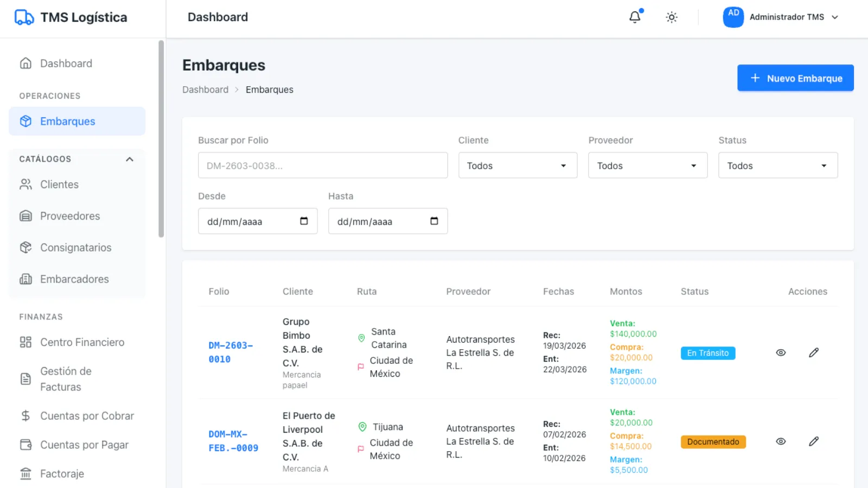Open the Hasta calendar picker icon
Screen dimensions: 868x488
434,221
